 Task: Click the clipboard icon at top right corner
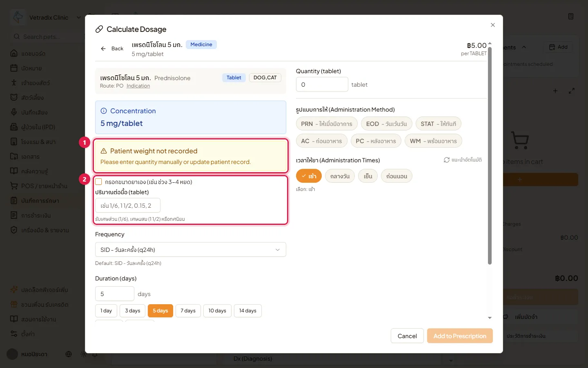click(571, 16)
